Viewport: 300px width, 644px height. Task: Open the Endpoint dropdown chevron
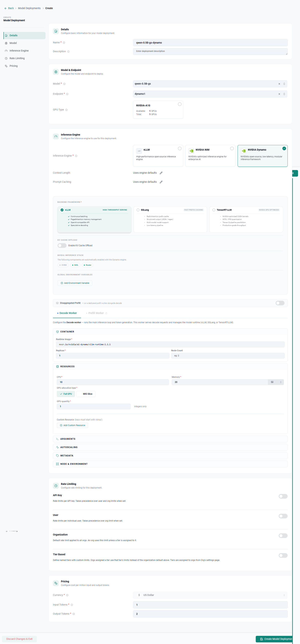pos(284,94)
